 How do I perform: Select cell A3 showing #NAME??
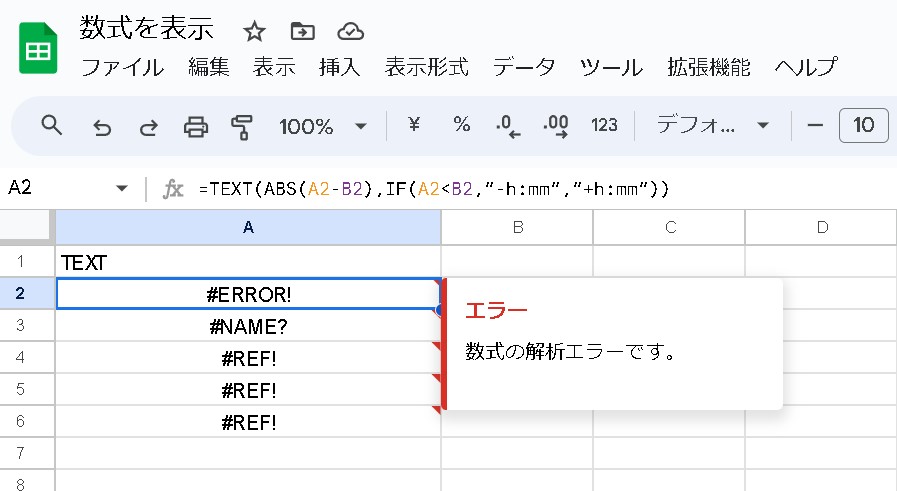[x=248, y=326]
